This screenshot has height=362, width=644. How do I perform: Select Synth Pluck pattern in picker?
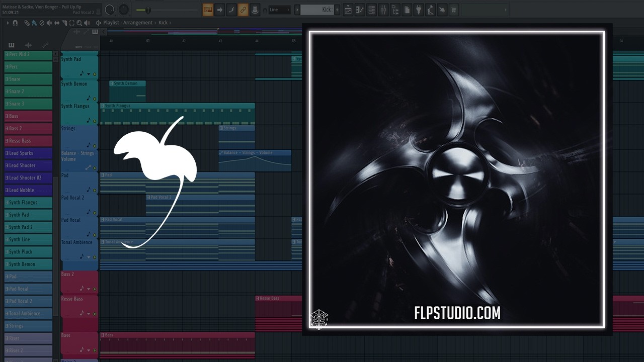pos(28,252)
